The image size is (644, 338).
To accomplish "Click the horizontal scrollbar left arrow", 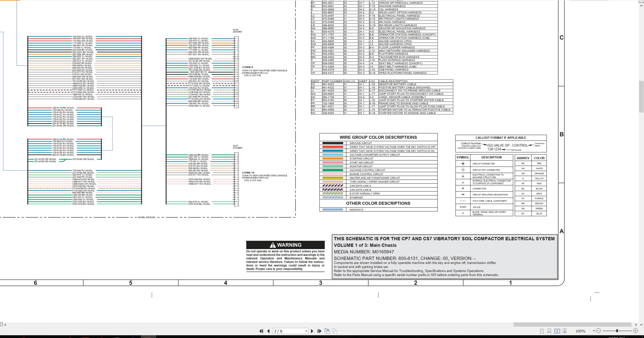I will [x=5, y=325].
